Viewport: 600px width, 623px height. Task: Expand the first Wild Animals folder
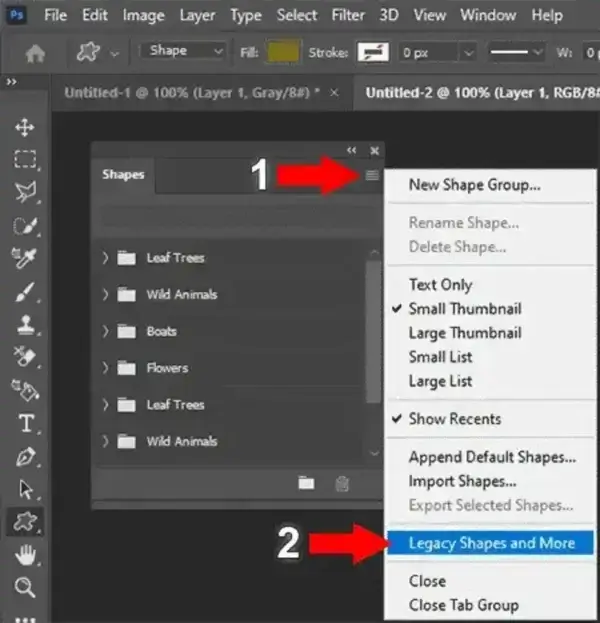tap(105, 294)
